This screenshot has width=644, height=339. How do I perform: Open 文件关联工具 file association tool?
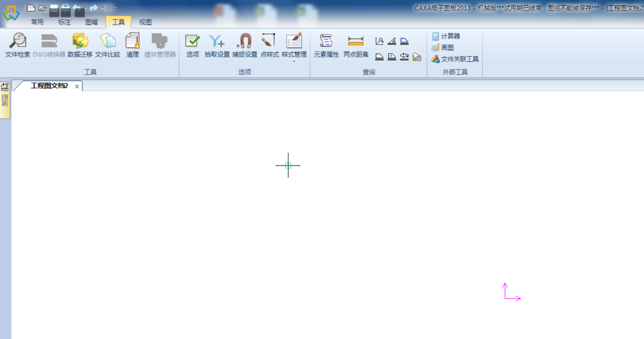tap(455, 59)
